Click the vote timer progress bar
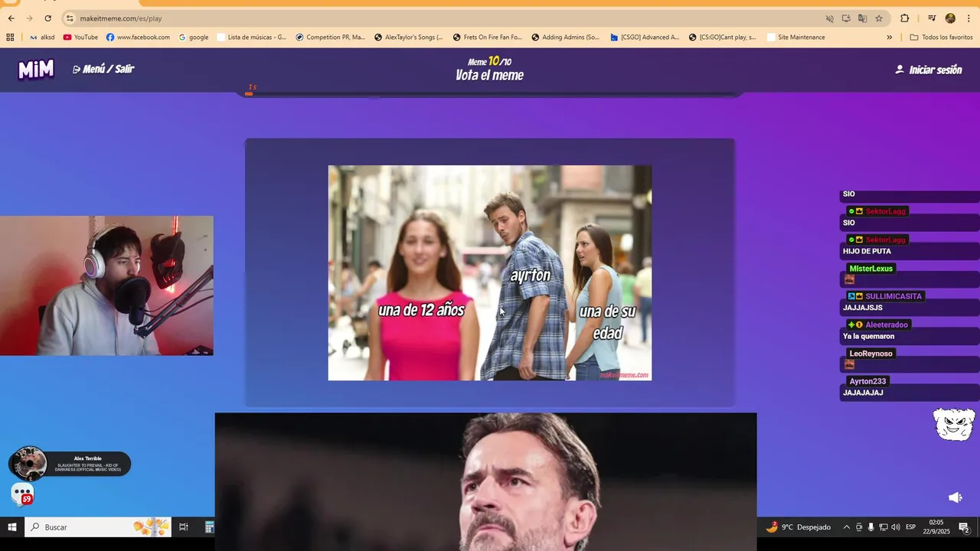The height and width of the screenshot is (551, 980). click(490, 94)
